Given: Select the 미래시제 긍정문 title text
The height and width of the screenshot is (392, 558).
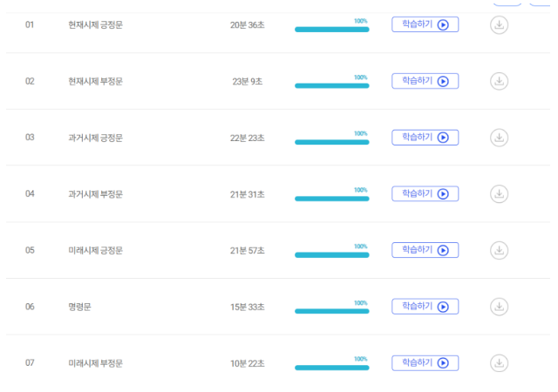Looking at the screenshot, I should pyautogui.click(x=95, y=251).
